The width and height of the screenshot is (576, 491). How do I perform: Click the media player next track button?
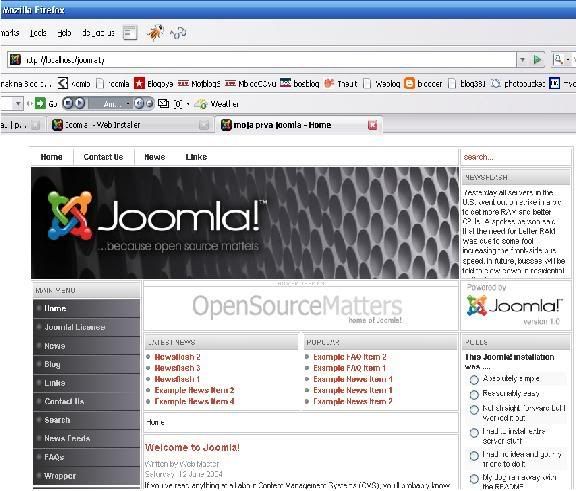tap(149, 104)
